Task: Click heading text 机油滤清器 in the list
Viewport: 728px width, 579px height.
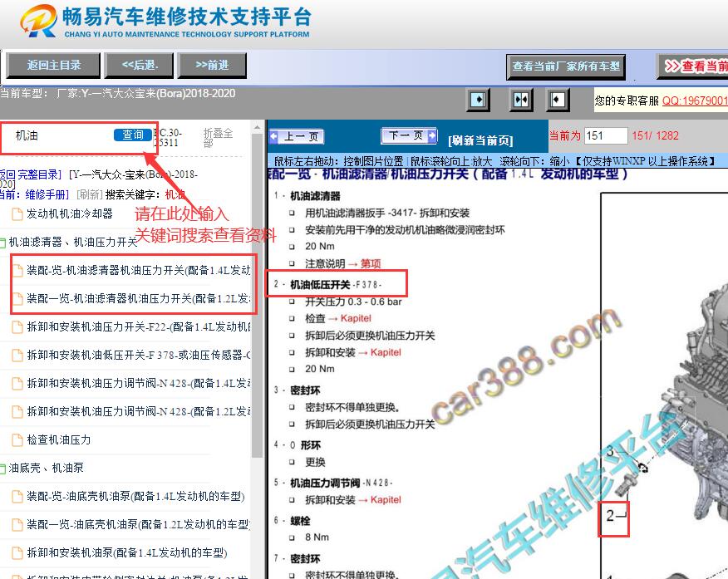Action: click(x=315, y=196)
